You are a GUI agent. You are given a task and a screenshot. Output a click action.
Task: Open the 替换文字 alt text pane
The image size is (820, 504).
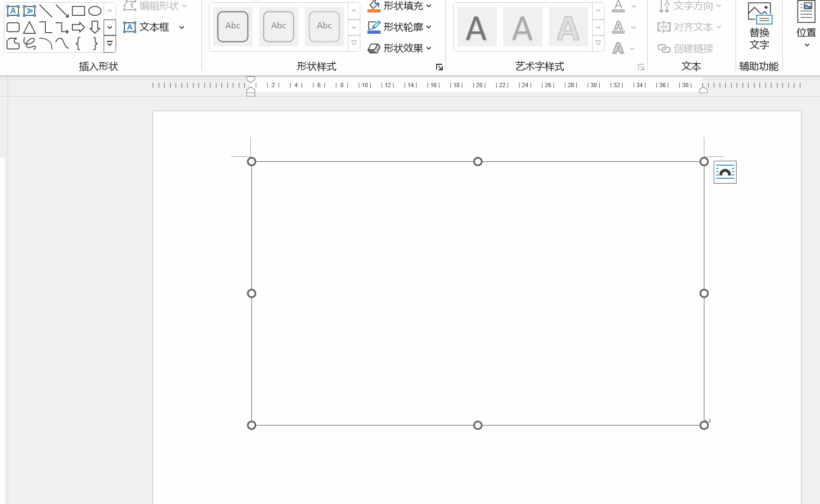[x=759, y=26]
